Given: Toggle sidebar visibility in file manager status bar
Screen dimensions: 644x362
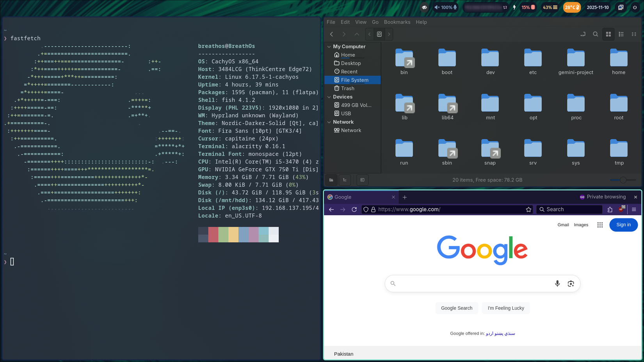Looking at the screenshot, I should (x=362, y=180).
